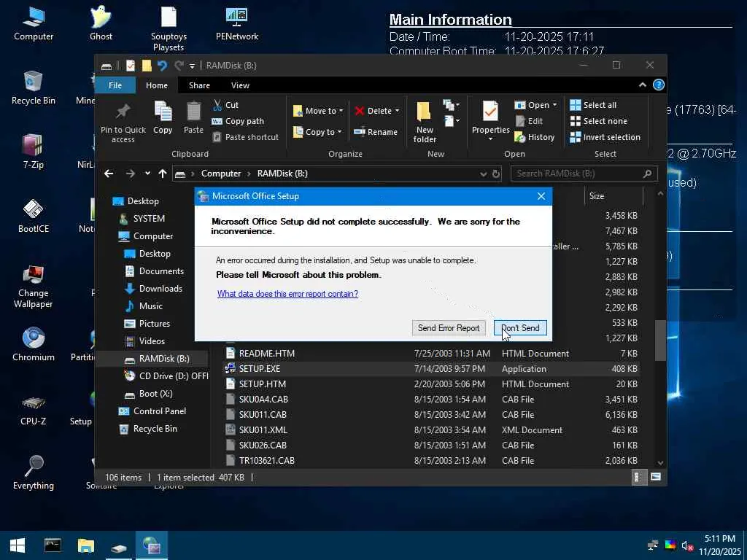Switch to the Share ribbon tab
747x560 pixels.
(199, 85)
